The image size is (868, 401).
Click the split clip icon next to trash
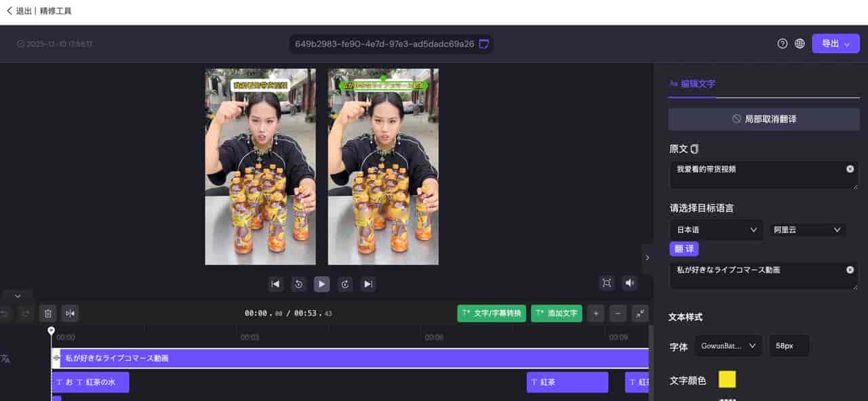[x=70, y=313]
